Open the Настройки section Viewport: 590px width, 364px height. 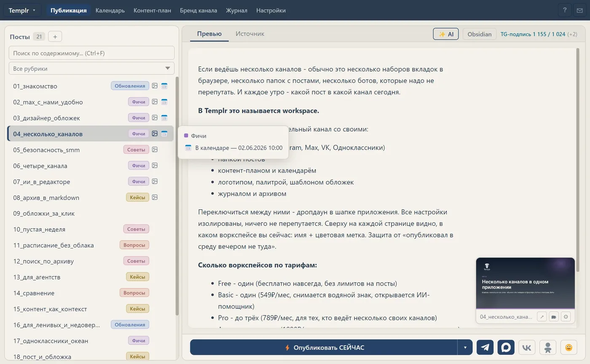[x=271, y=10]
